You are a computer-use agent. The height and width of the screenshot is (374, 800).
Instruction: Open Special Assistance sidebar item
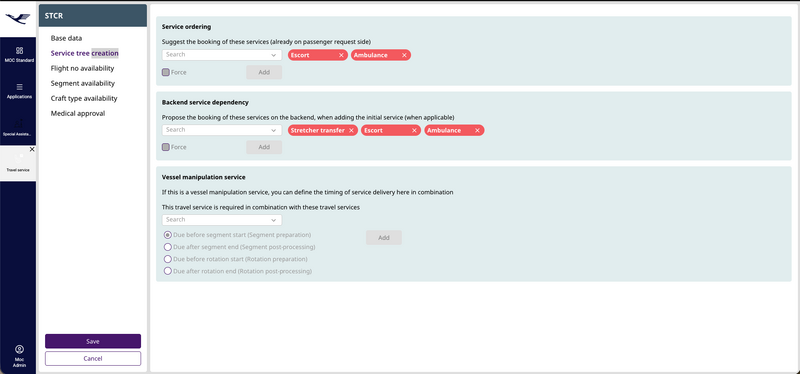(19, 128)
